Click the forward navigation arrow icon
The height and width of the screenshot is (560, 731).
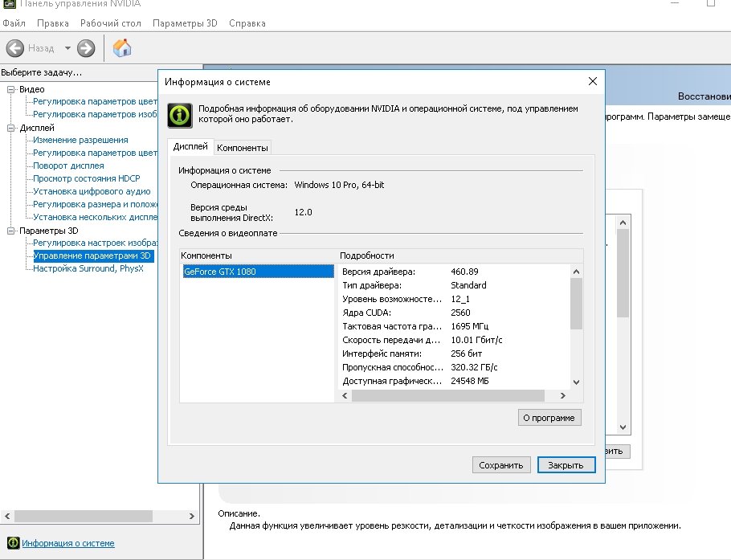coord(86,48)
